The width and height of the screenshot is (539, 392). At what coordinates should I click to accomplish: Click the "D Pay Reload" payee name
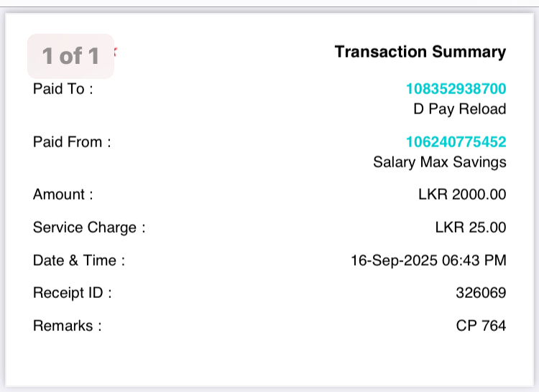[459, 109]
